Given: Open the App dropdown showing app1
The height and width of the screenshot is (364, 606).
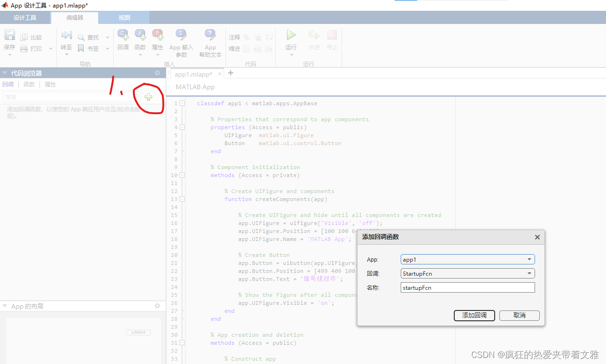Looking at the screenshot, I should (x=468, y=259).
